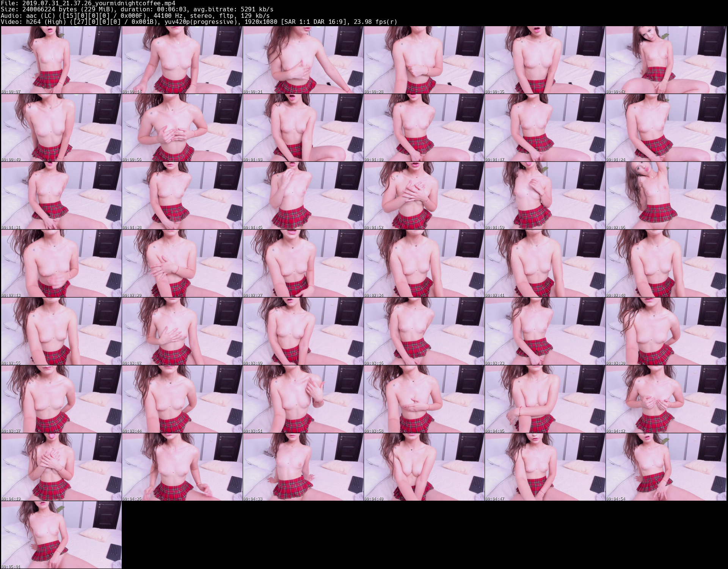Select the thumbnail labeled 00:01:31
Image resolution: width=728 pixels, height=569 pixels.
pyautogui.click(x=61, y=196)
